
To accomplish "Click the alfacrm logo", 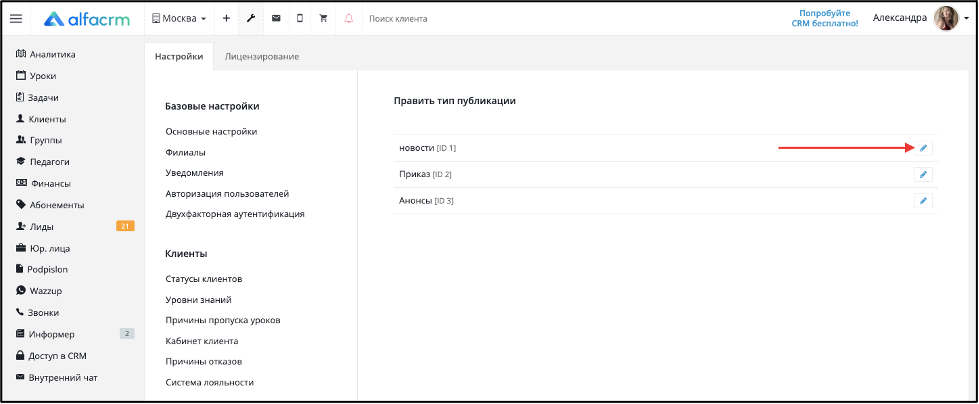I will click(x=87, y=19).
